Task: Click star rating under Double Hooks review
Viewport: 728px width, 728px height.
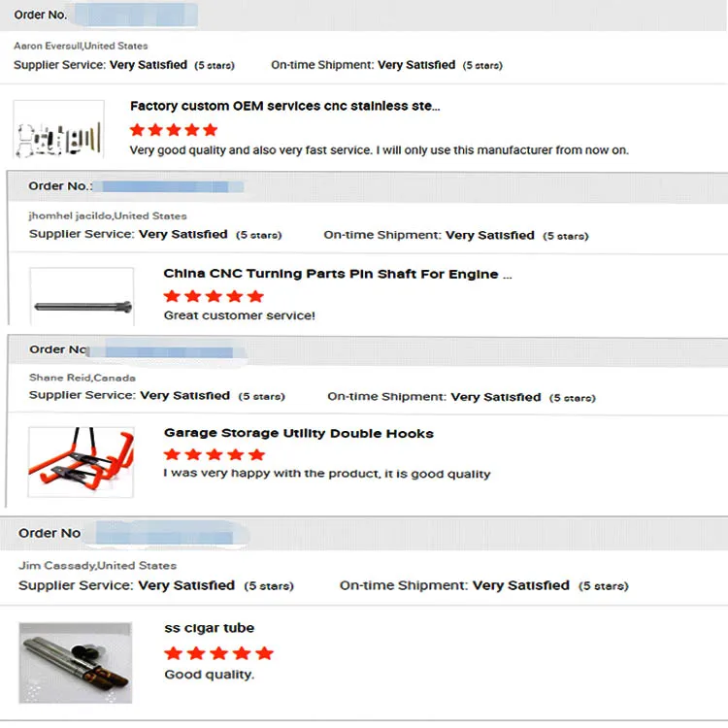Action: [x=214, y=454]
